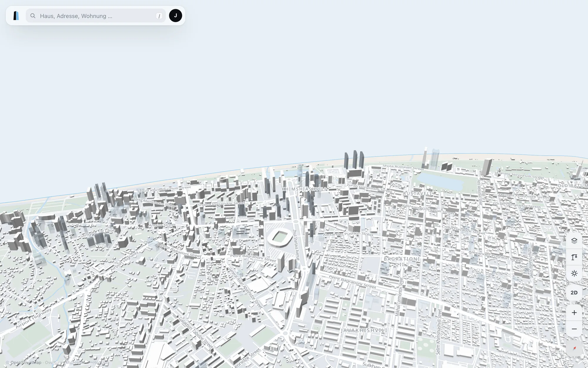
Task: Click the BAGRATIONI II district label
Action: click(402, 261)
